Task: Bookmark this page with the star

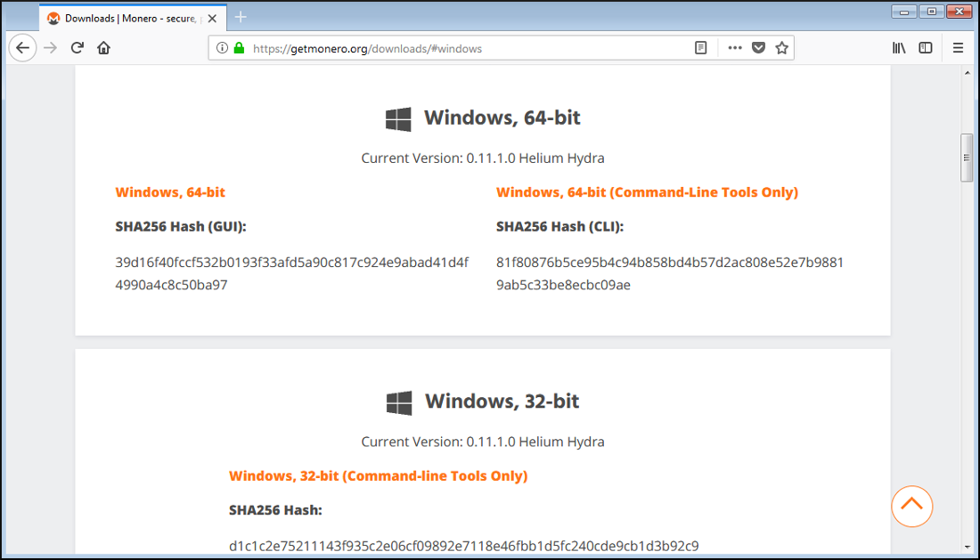Action: tap(782, 48)
